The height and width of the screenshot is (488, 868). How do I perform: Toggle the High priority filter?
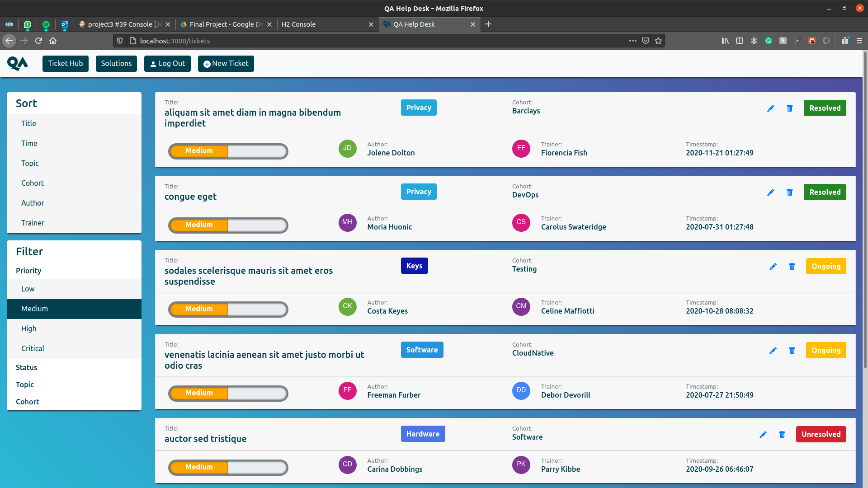tap(28, 328)
